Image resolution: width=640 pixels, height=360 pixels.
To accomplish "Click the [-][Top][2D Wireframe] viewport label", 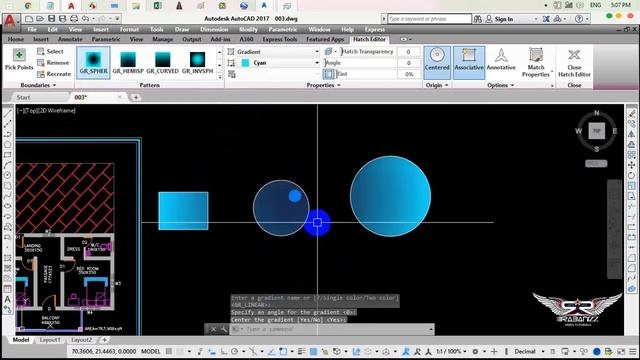I will click(46, 111).
